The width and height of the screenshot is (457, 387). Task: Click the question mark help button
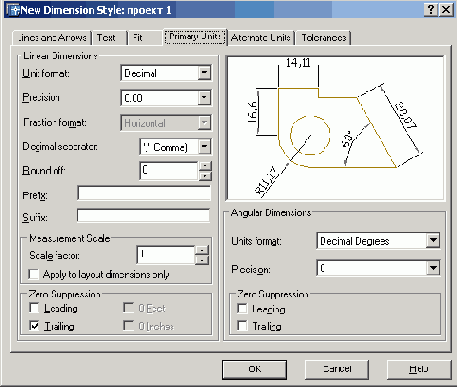(431, 10)
